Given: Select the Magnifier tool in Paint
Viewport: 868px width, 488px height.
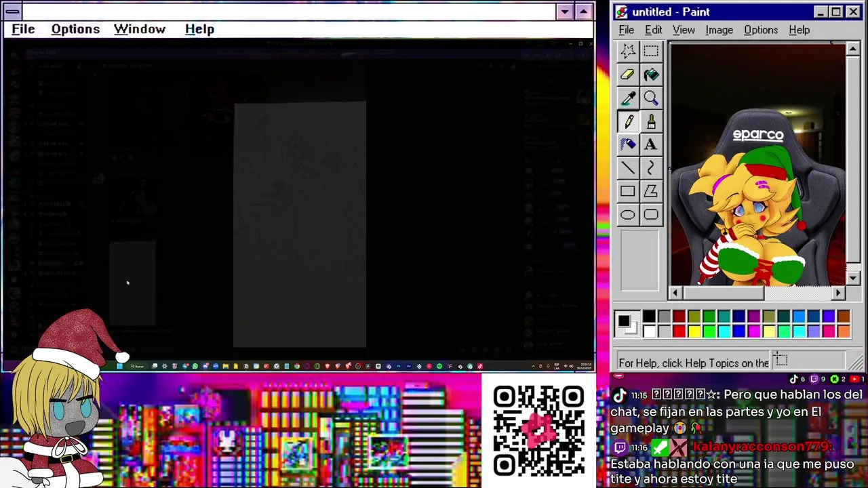Looking at the screenshot, I should click(651, 98).
